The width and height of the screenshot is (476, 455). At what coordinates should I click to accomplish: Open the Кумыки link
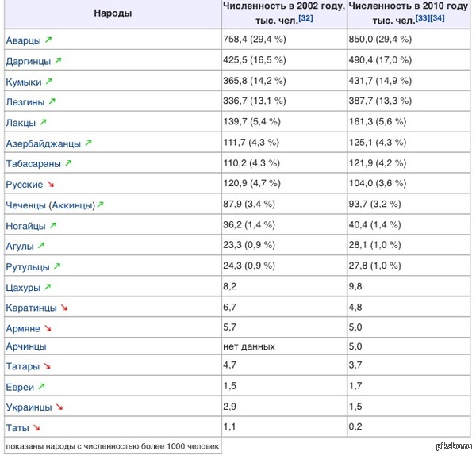click(23, 81)
